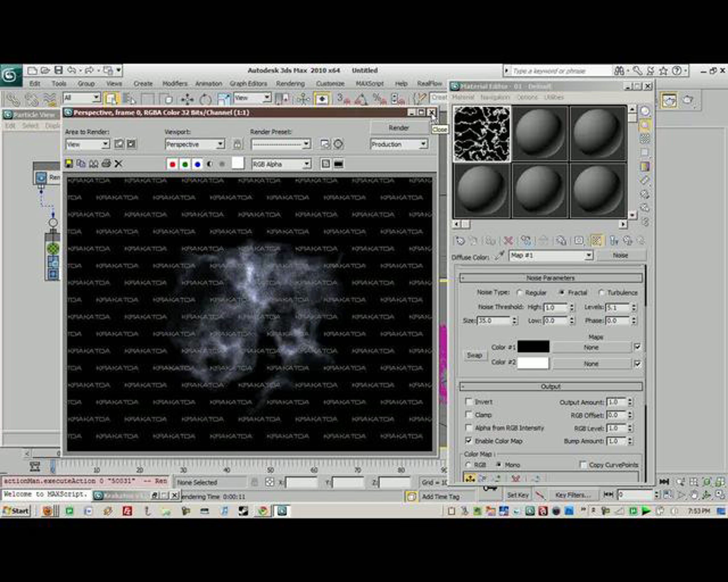Choose the Select and Rotate tool
This screenshot has width=728, height=582.
pyautogui.click(x=205, y=99)
